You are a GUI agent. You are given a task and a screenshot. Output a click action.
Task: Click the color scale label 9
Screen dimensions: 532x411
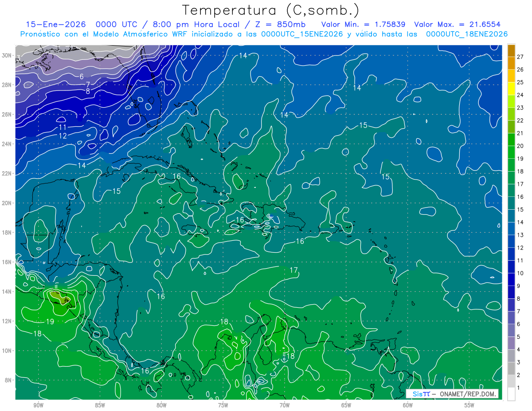pyautogui.click(x=519, y=286)
